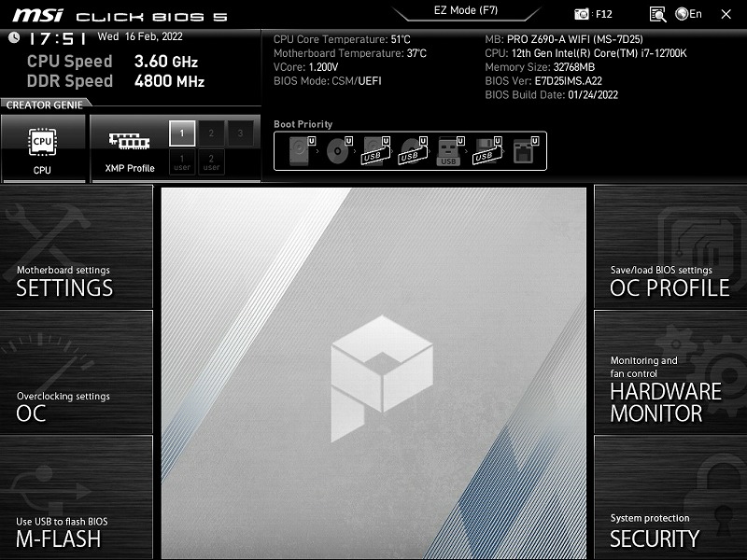Image resolution: width=747 pixels, height=560 pixels.
Task: Enable XMP profile 2
Action: pos(211,133)
